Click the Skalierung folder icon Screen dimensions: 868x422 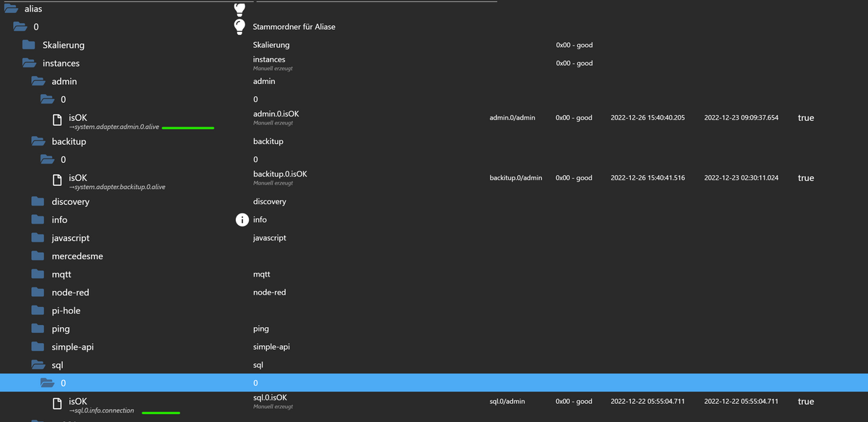[x=29, y=45]
